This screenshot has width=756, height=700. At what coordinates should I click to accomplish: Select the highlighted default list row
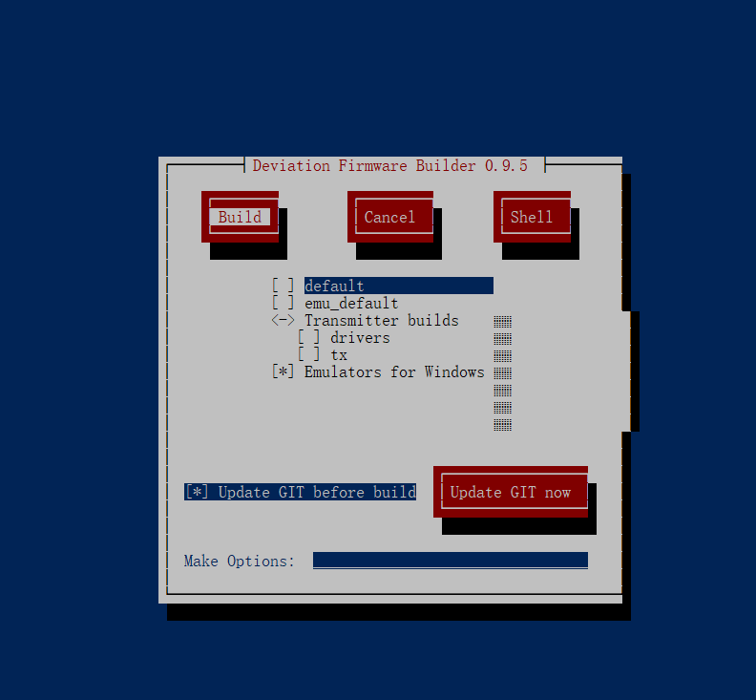398,286
